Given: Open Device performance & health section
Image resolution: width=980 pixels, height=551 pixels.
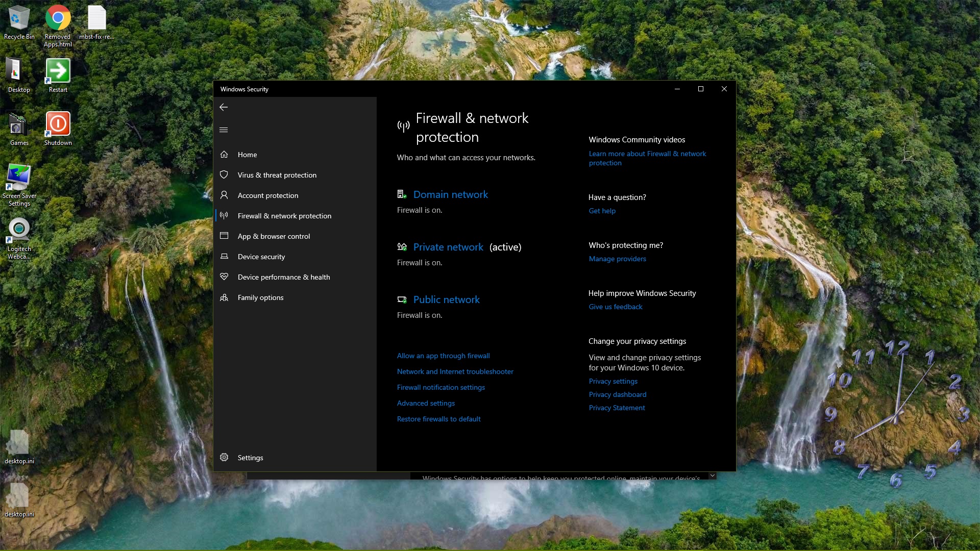Looking at the screenshot, I should click(295, 277).
